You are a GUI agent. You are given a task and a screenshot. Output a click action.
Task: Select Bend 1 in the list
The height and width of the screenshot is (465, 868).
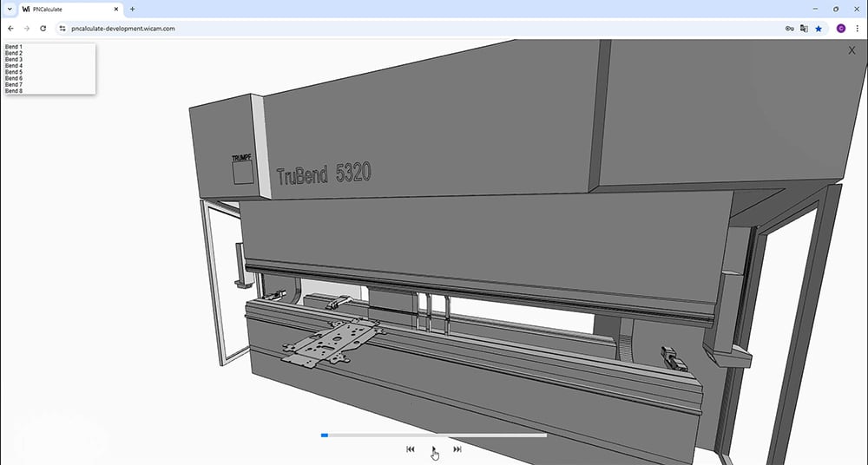coord(14,47)
